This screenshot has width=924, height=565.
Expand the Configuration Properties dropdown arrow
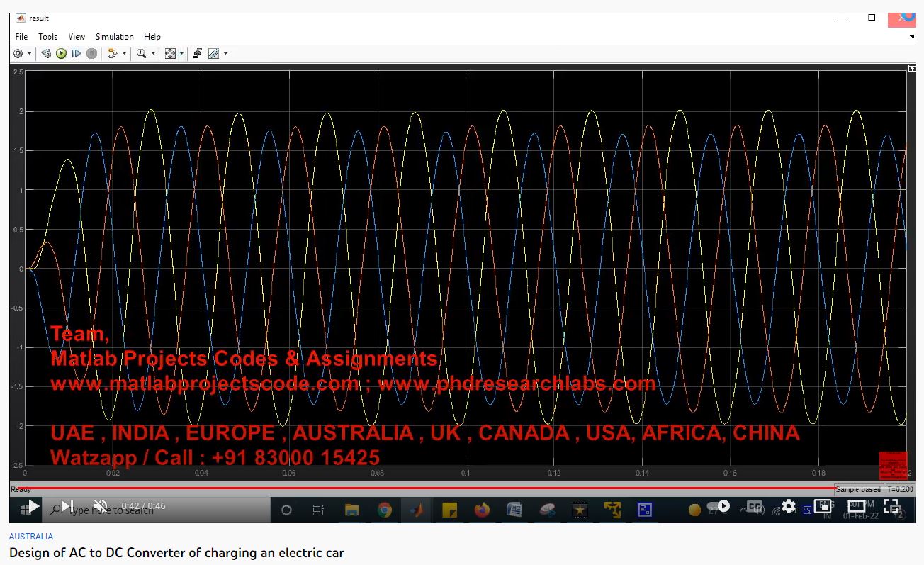(29, 54)
